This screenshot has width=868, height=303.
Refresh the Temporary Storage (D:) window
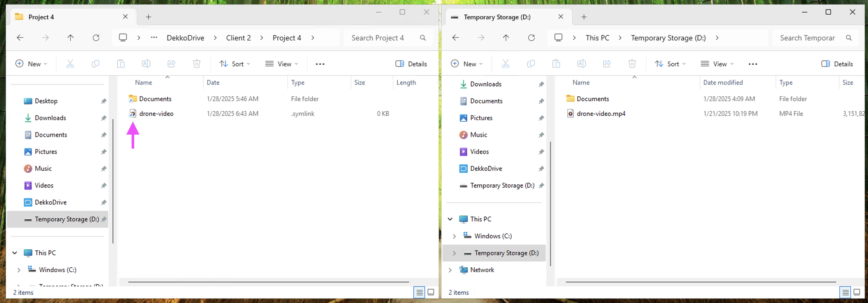[x=531, y=38]
